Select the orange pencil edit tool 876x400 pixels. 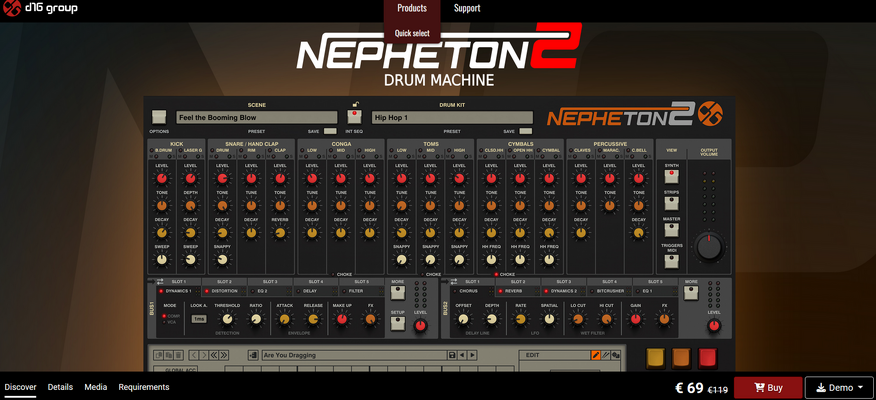596,355
